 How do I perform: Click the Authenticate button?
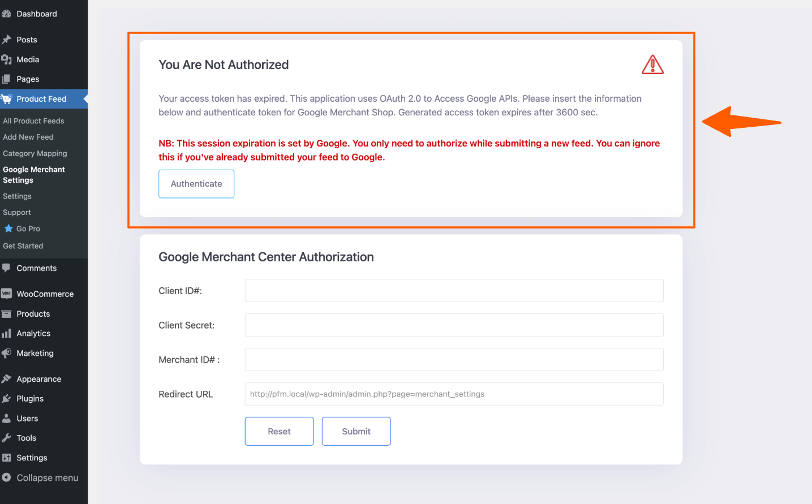click(x=196, y=184)
